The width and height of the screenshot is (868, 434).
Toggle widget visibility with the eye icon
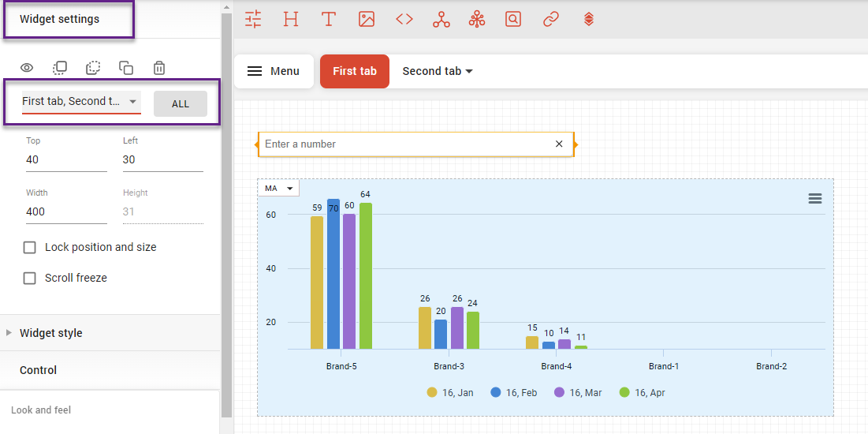(x=27, y=68)
